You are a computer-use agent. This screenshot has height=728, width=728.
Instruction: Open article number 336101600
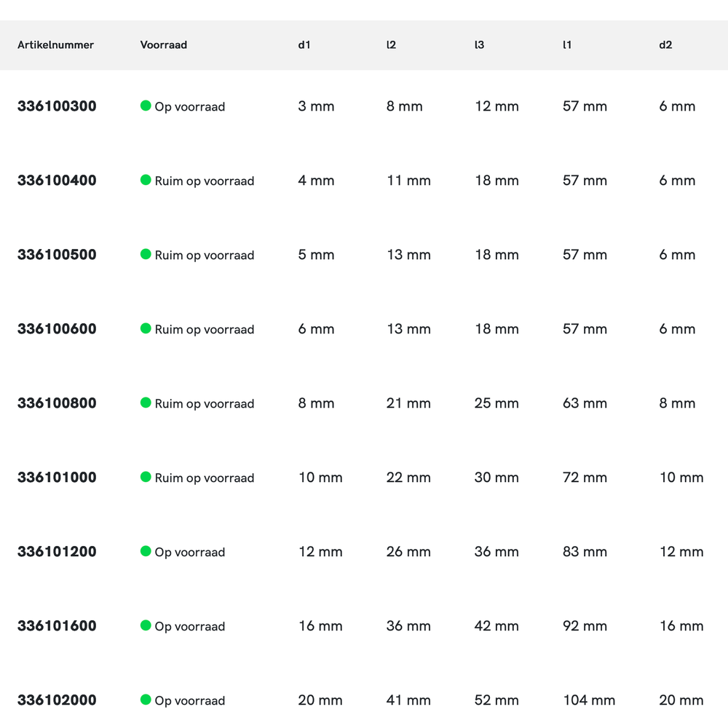pos(57,626)
